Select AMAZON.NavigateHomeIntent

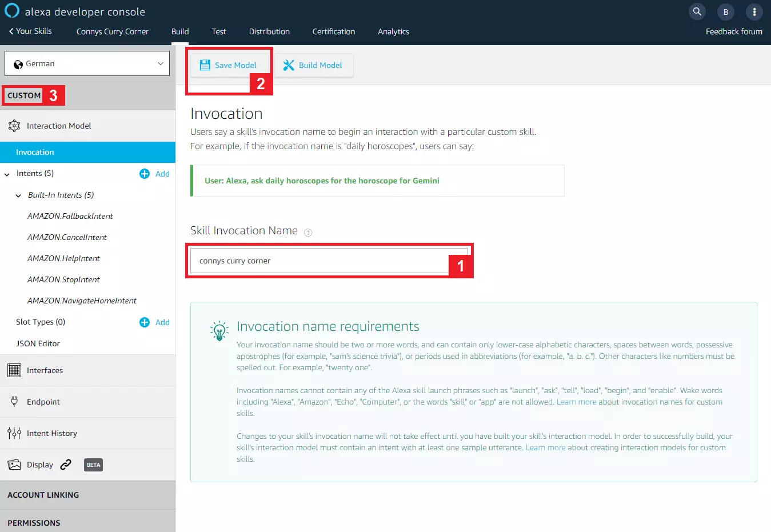82,301
